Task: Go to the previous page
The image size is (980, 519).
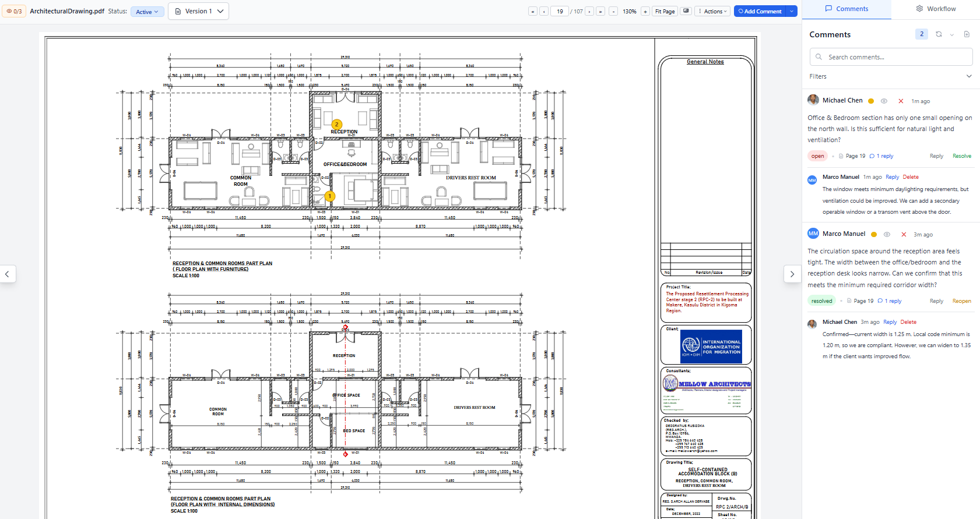Action: 544,11
